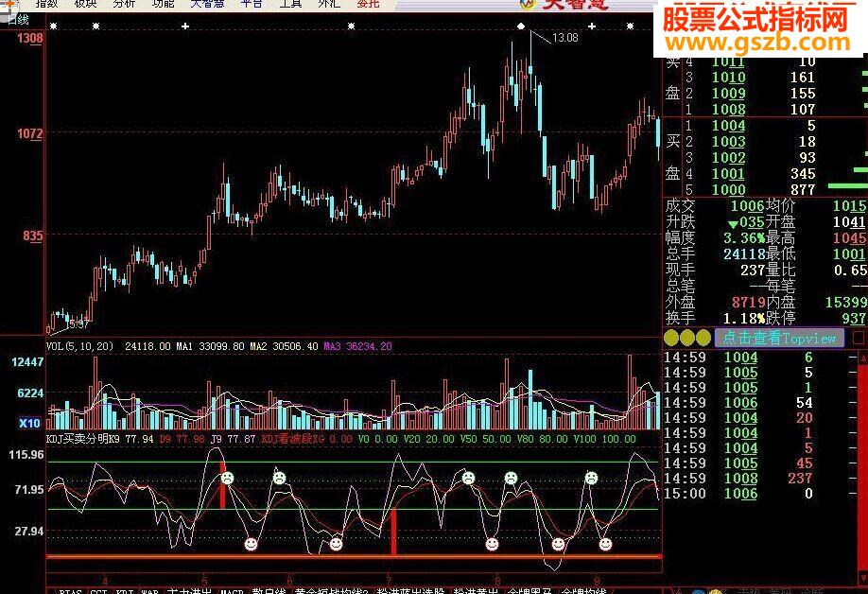
Task: Click the purple MA3 36234.20 value
Action: pyautogui.click(x=357, y=346)
